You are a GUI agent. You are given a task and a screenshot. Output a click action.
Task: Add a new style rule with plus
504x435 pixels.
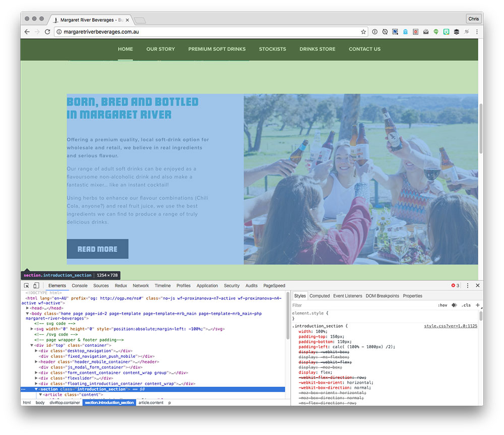pyautogui.click(x=478, y=305)
